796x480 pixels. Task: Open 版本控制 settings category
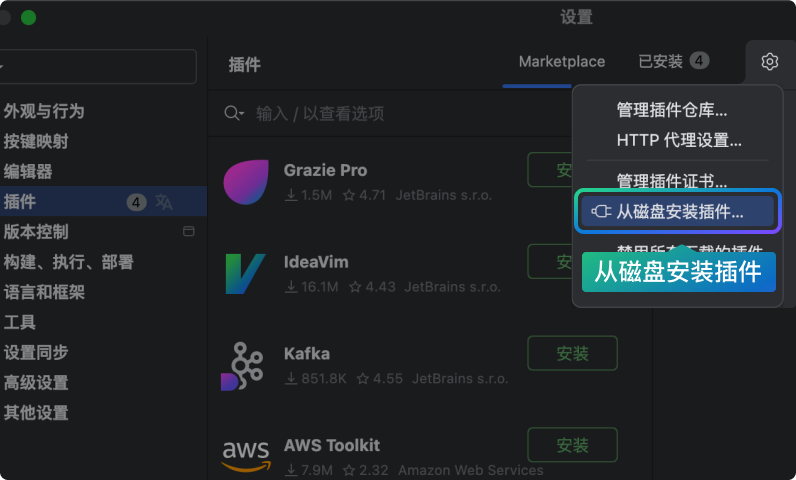[36, 232]
